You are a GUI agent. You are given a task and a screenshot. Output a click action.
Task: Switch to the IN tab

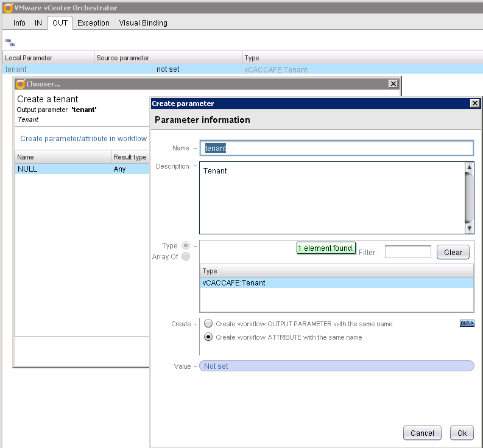tap(38, 23)
